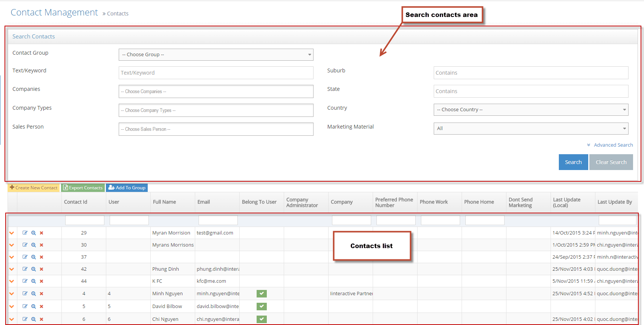Click the view magnifier icon for contact 30
644x325 pixels.
point(34,245)
